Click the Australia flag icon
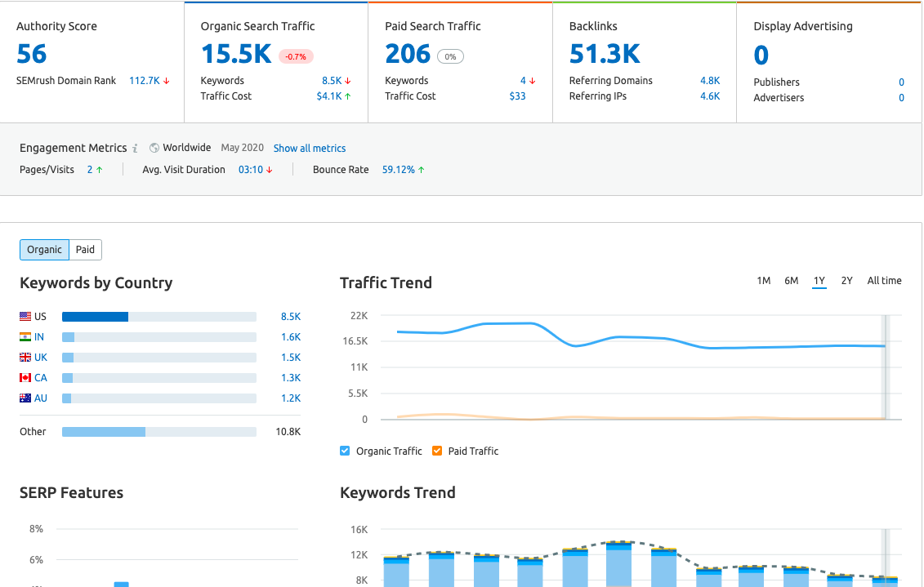This screenshot has height=587, width=924. click(x=25, y=398)
